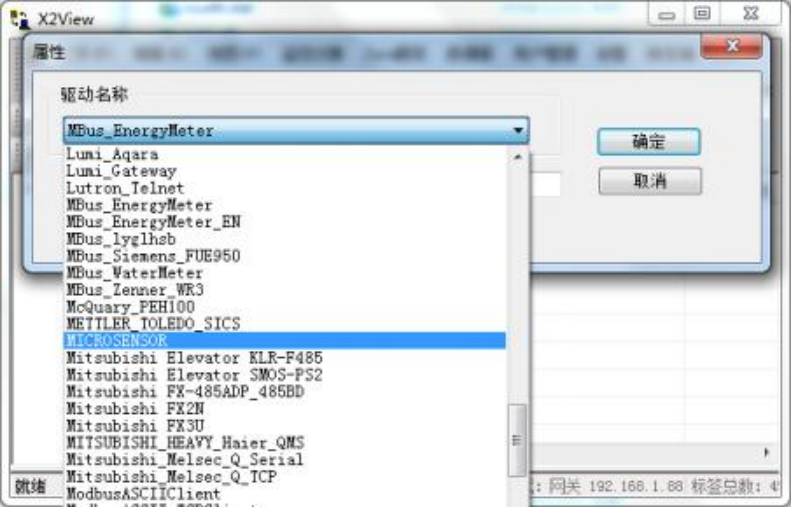Choose MBus_Siemens_FUE950 driver
This screenshot has width=791, height=508.
(285, 256)
